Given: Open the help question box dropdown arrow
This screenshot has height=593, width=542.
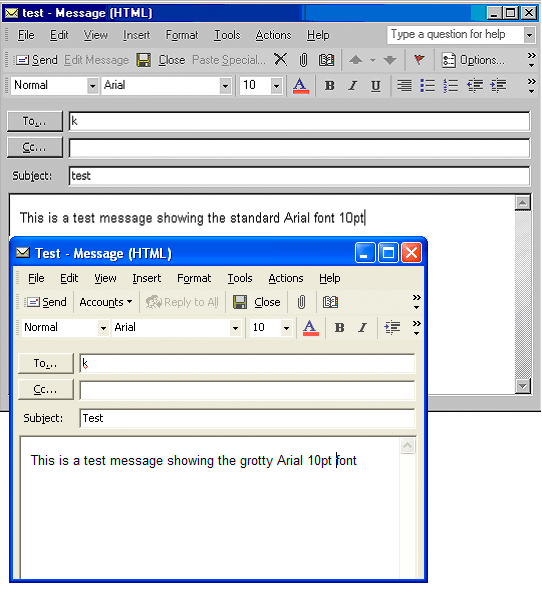Looking at the screenshot, I should click(x=530, y=35).
